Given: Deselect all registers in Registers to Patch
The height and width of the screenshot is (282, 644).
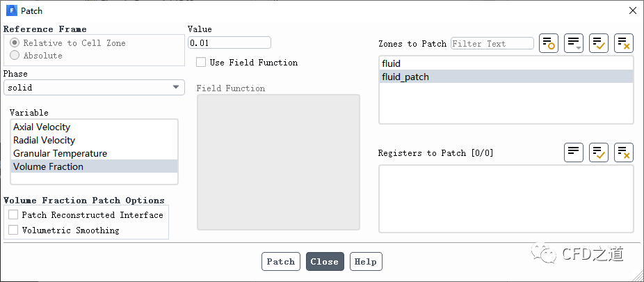Looking at the screenshot, I should pyautogui.click(x=624, y=152).
